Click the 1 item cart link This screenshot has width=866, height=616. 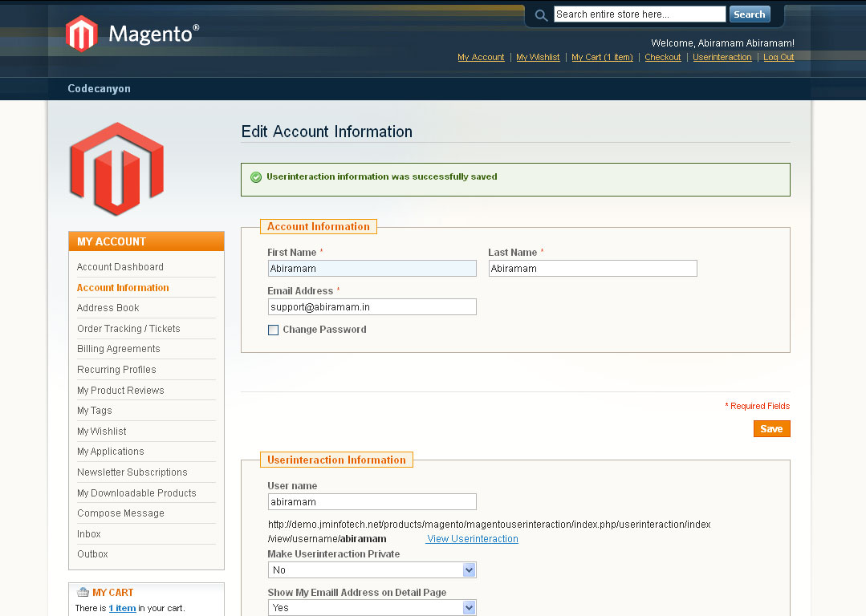tap(122, 608)
